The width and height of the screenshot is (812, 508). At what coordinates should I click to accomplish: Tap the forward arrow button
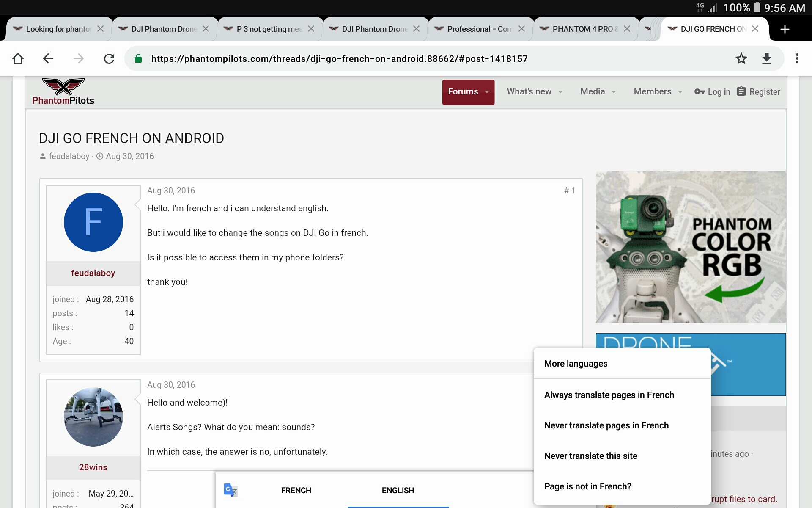[x=79, y=58]
